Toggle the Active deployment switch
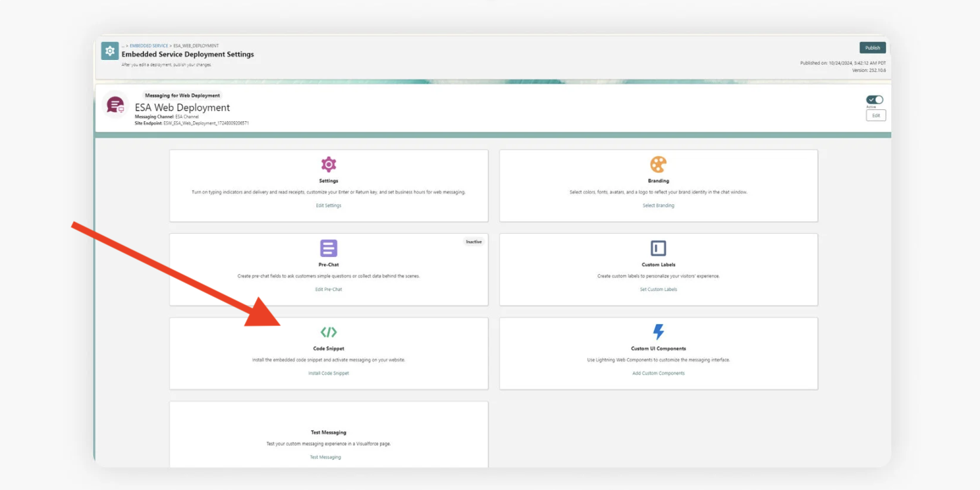 (x=875, y=99)
